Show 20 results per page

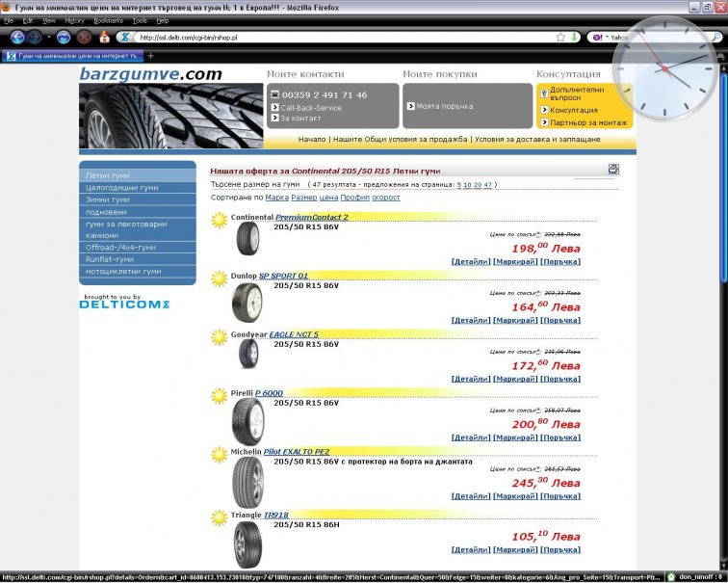(478, 183)
